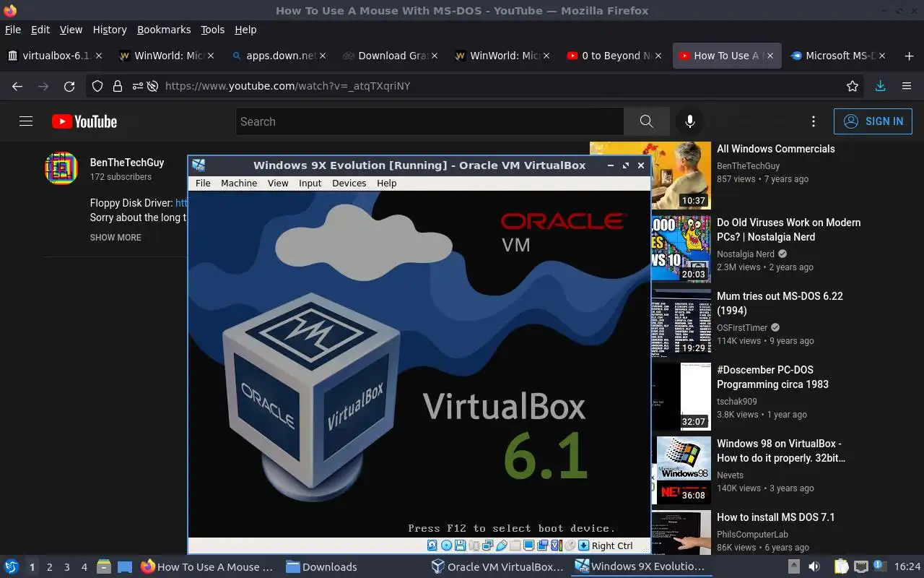Click USB devices icon in VirtualBox status bar
This screenshot has height=578, width=924.
502,545
